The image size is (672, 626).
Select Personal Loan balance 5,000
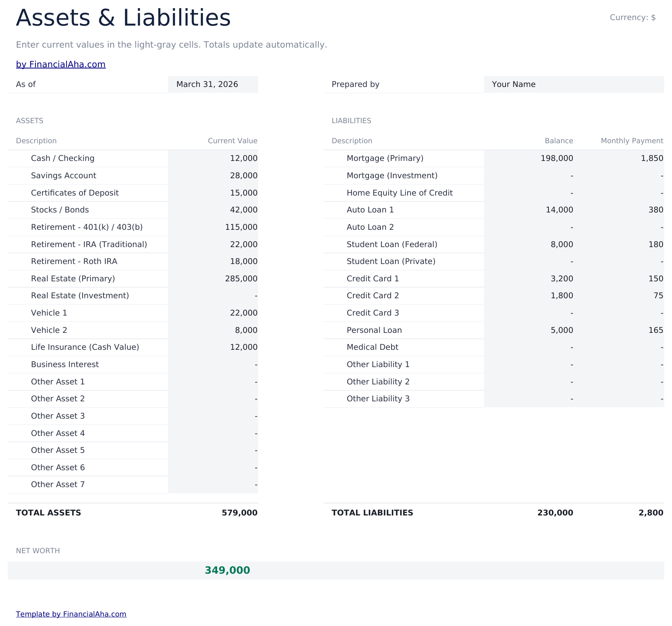(529, 330)
